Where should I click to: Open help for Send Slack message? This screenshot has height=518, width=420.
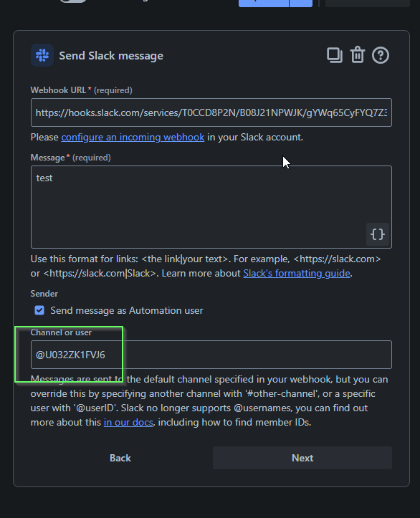point(381,55)
